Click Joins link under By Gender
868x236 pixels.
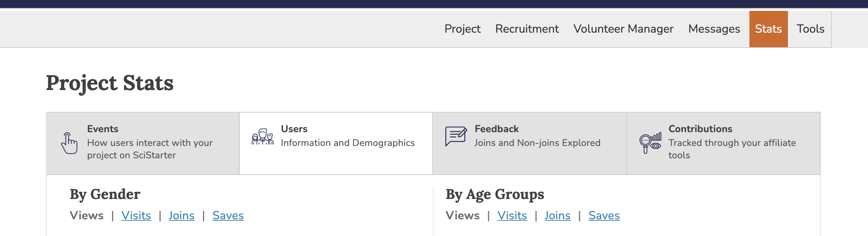coord(182,215)
